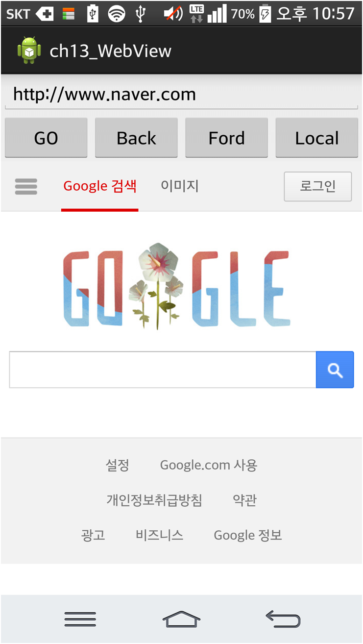Click the GO button
The image size is (363, 644).
46,138
